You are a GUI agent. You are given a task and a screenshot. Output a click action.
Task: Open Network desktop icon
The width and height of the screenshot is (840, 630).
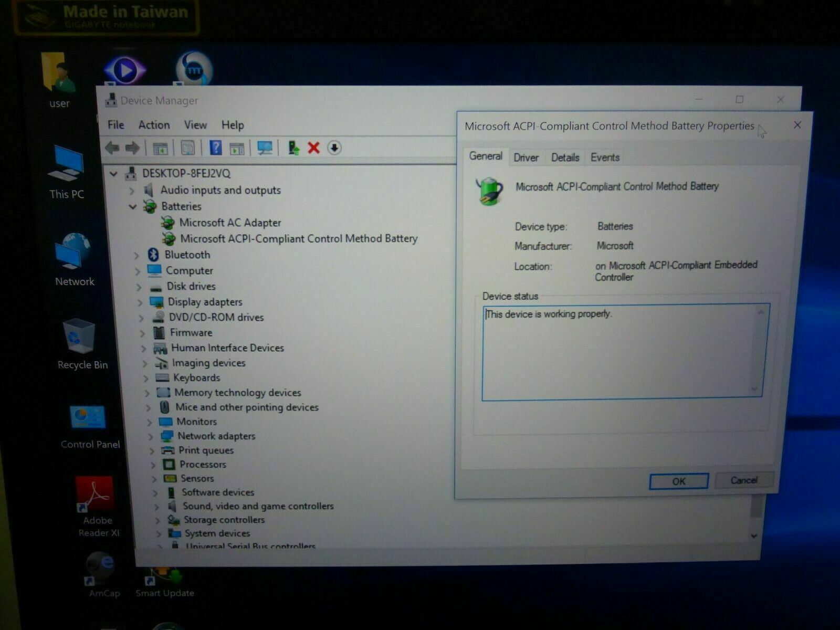click(74, 259)
